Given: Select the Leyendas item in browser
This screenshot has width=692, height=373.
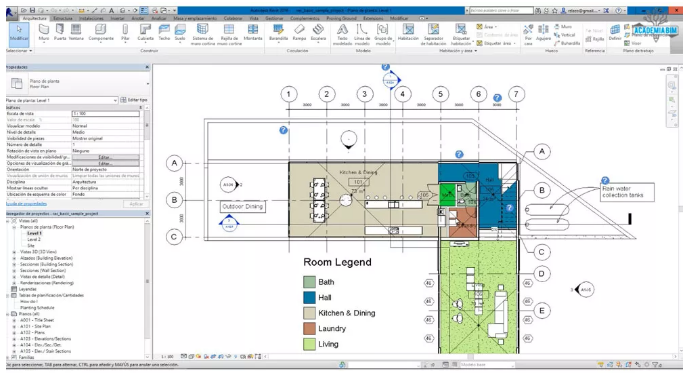Looking at the screenshot, I should pyautogui.click(x=27, y=289).
